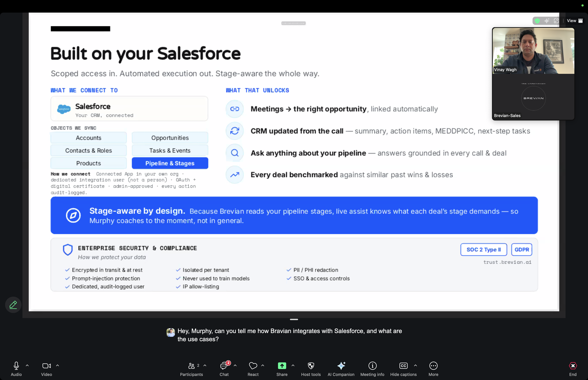Click "ENTERPRISE SECURITY & COMPLIANCE" heading

point(137,248)
